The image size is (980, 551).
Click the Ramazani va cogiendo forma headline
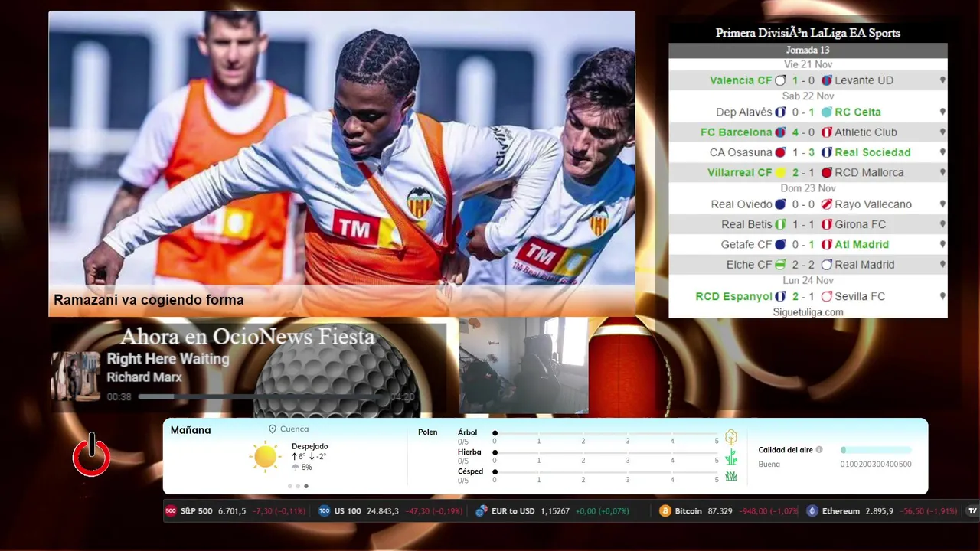click(x=149, y=300)
